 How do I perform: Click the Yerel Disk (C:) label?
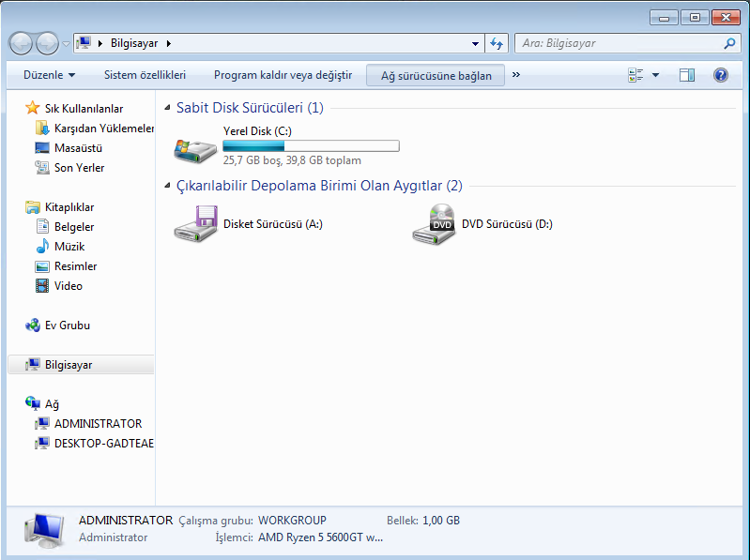257,131
